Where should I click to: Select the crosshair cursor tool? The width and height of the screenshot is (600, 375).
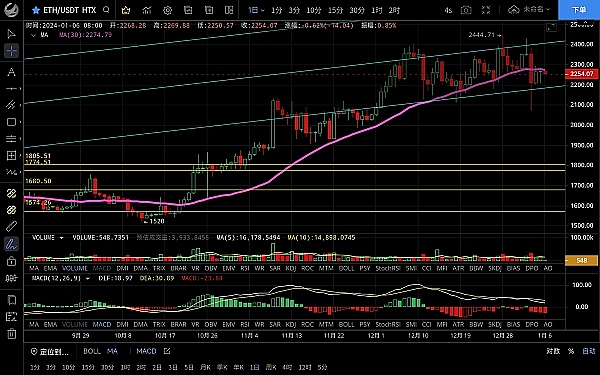tap(11, 51)
